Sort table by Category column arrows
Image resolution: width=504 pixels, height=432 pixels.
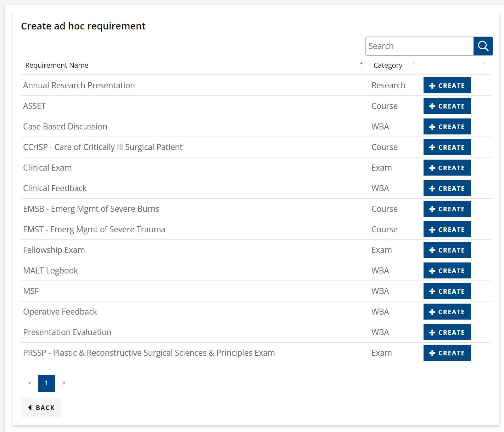click(x=413, y=65)
